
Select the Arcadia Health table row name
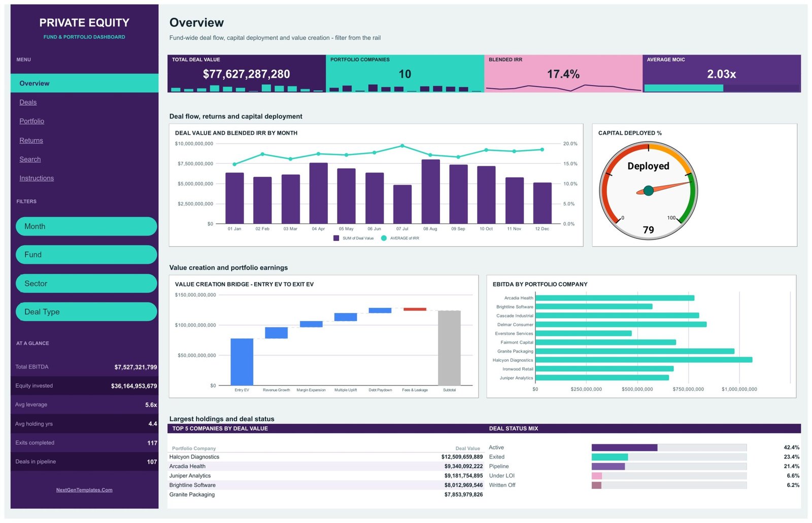[187, 466]
